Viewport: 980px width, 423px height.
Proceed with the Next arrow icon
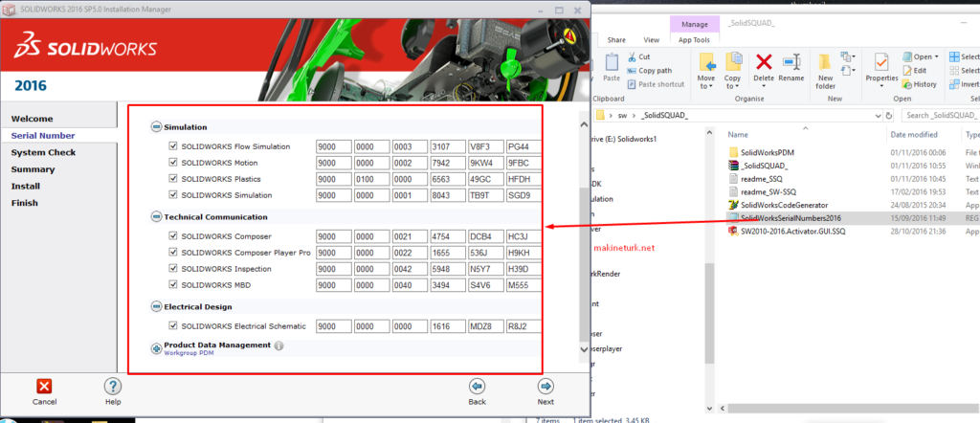(x=545, y=386)
